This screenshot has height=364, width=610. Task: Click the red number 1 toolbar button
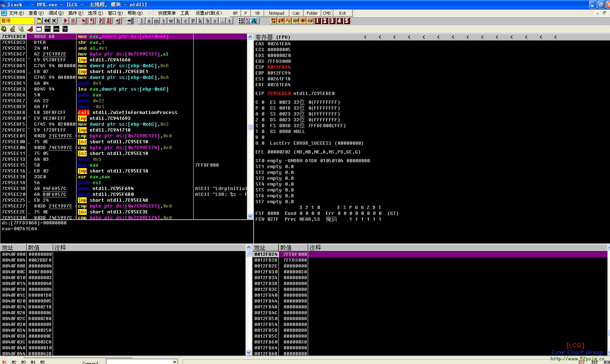pyautogui.click(x=318, y=21)
